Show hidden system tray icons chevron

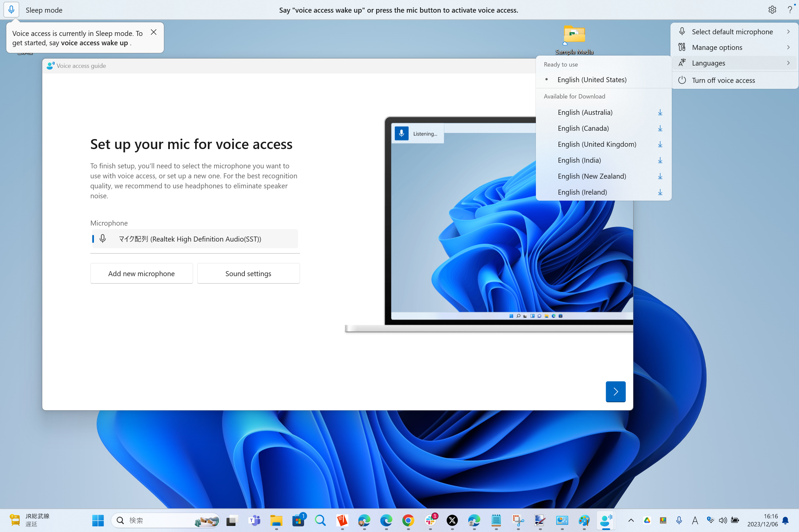click(631, 520)
